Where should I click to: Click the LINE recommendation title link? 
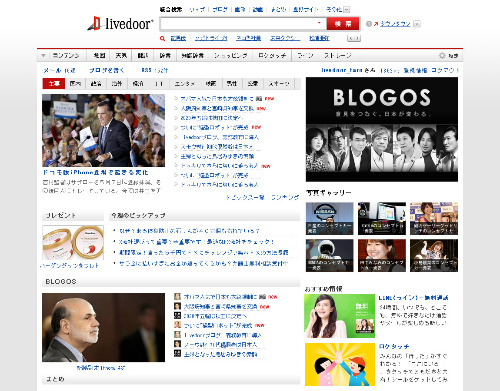click(x=413, y=298)
